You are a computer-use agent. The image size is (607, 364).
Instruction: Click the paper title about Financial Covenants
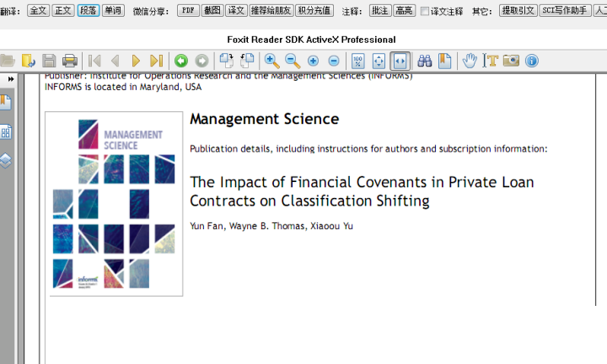(362, 191)
